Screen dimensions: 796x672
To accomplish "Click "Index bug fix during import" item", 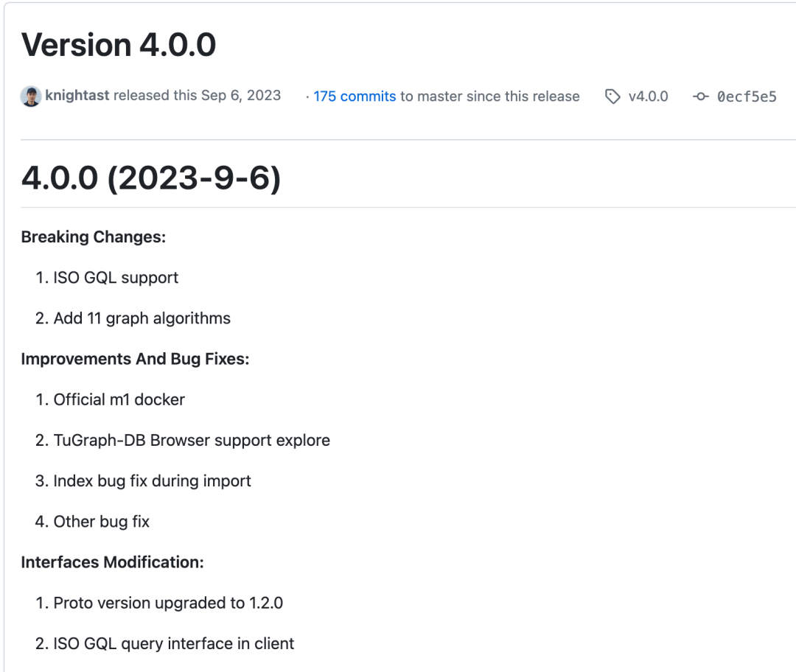I will tap(152, 481).
